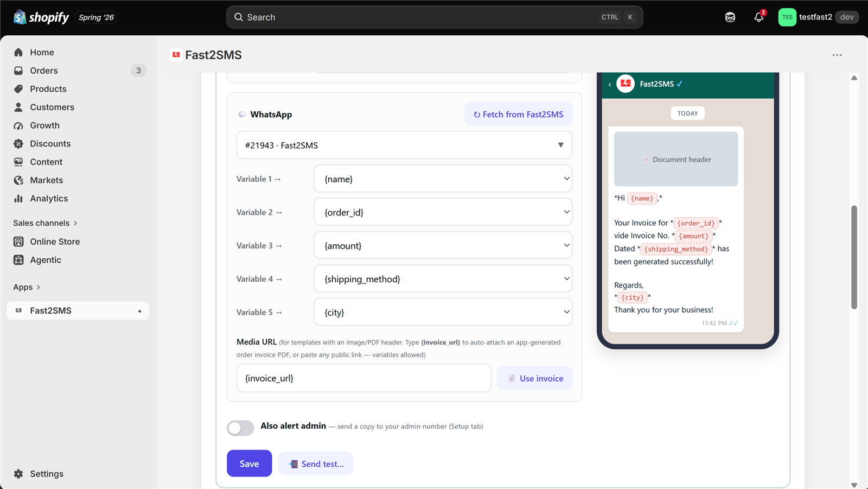Open Variable 2 dropdown {order_id}
868x489 pixels.
443,212
